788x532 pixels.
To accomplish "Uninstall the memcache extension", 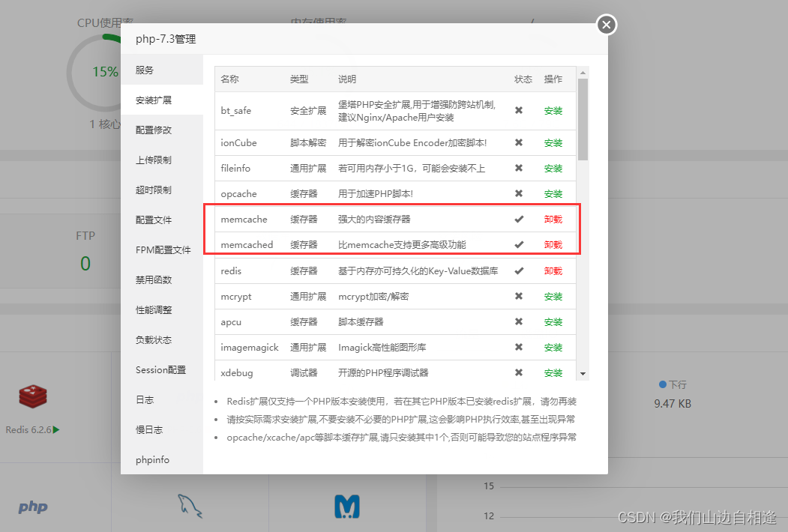I will (553, 220).
